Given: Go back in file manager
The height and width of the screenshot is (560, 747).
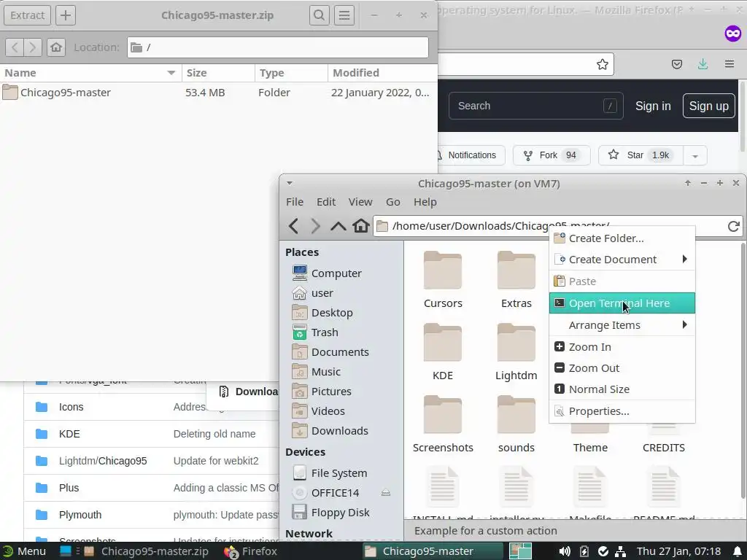Looking at the screenshot, I should (293, 226).
